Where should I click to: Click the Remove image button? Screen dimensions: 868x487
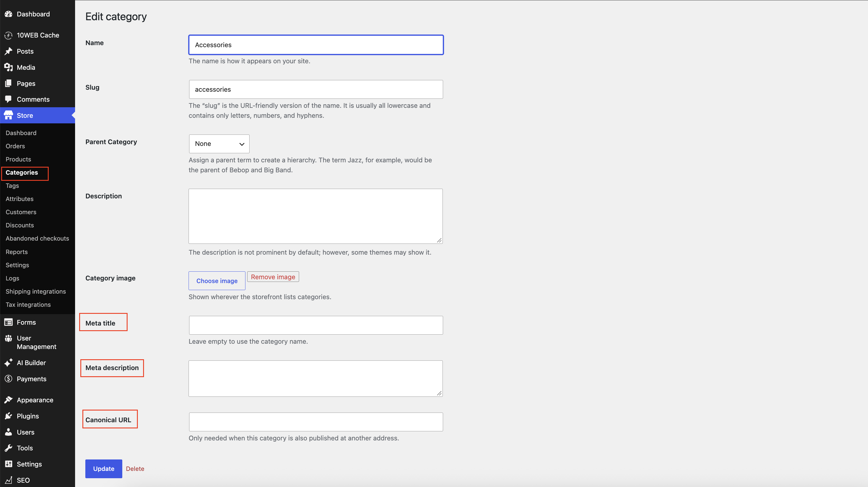tap(273, 277)
